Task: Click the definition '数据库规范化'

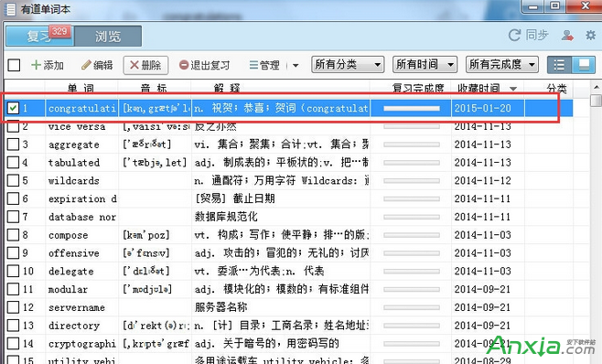Action: [x=226, y=217]
